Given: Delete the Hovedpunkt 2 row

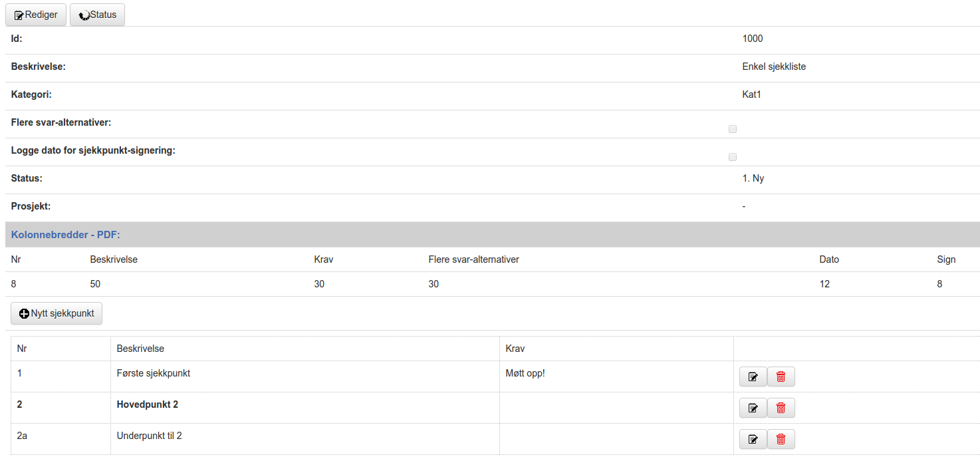Looking at the screenshot, I should click(x=781, y=408).
